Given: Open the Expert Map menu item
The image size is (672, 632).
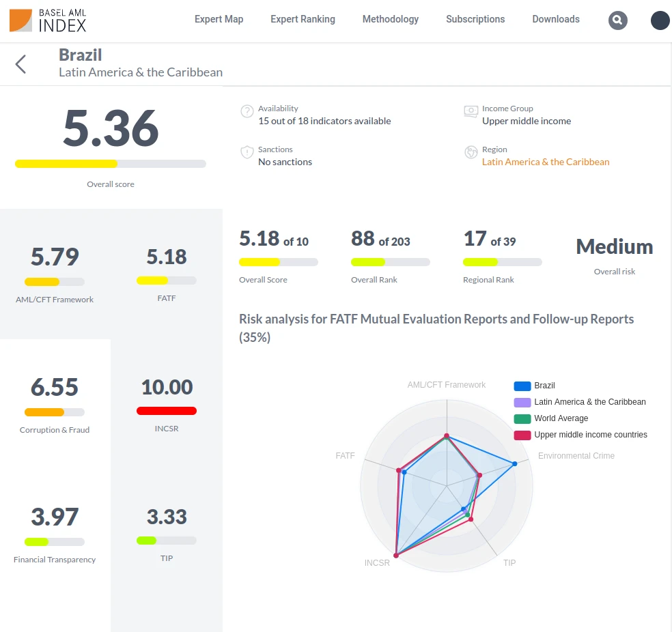Looking at the screenshot, I should (x=219, y=19).
